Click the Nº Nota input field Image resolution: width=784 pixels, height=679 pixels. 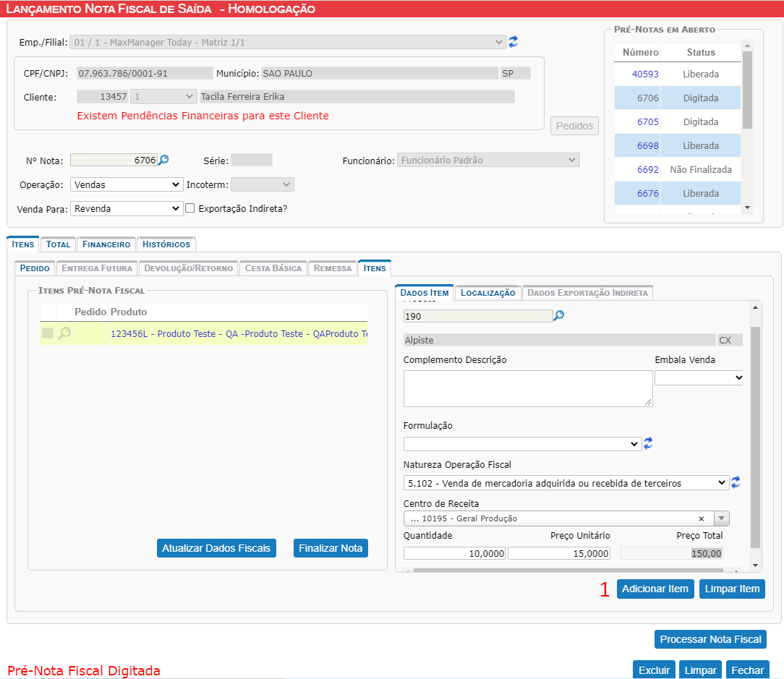click(114, 160)
